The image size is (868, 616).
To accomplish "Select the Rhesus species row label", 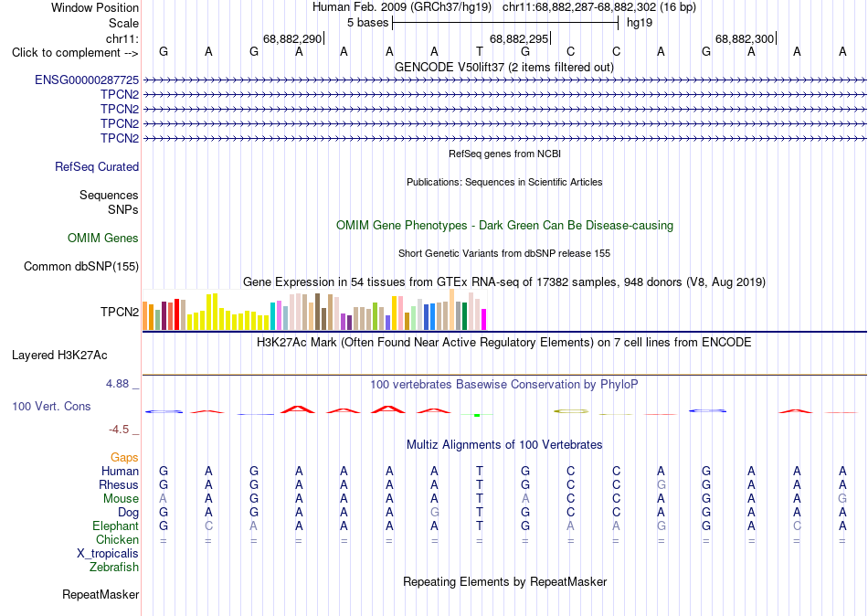I will point(119,484).
